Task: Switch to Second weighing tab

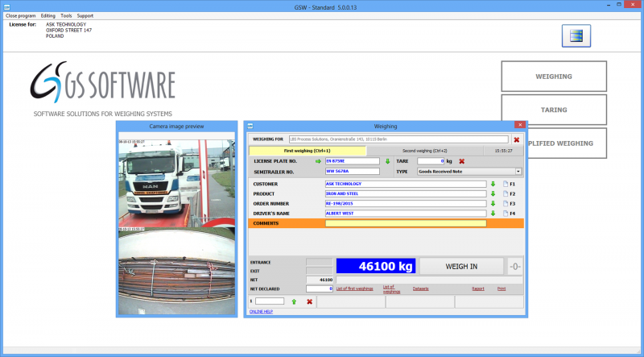Action: pos(423,151)
